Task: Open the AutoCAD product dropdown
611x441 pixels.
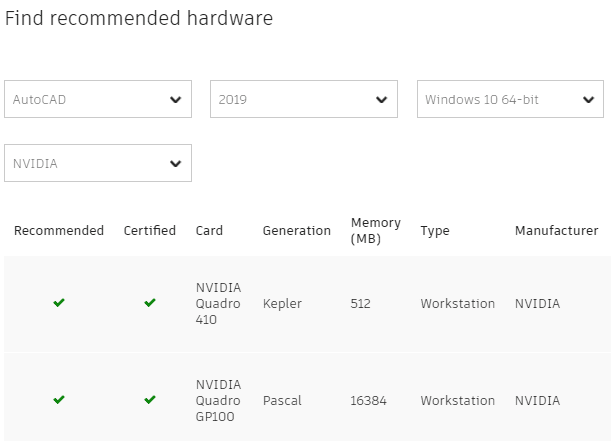Action: tap(98, 100)
